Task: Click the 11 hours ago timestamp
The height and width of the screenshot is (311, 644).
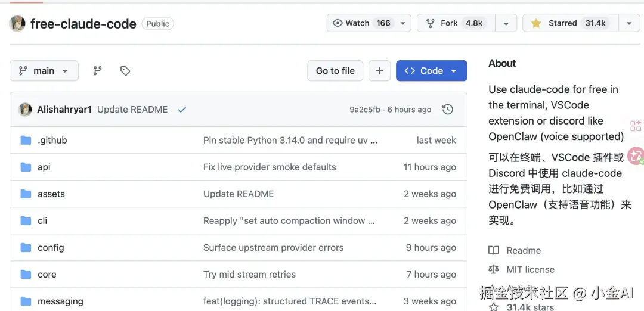Action: click(x=429, y=167)
